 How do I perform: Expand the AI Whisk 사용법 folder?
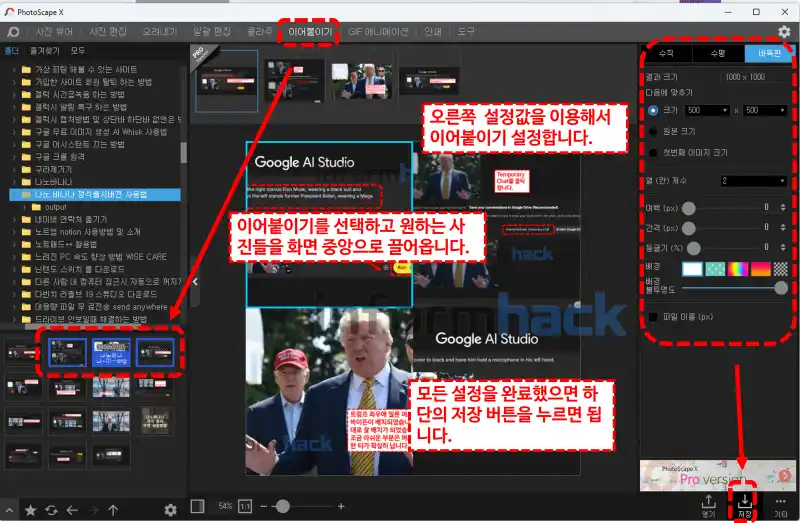pyautogui.click(x=14, y=132)
